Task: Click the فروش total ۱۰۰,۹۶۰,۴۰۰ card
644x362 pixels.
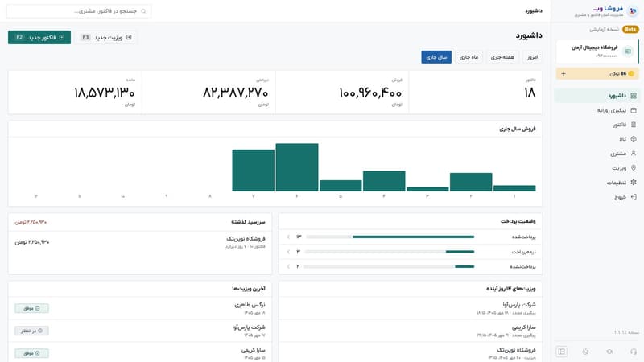Action: tap(342, 92)
